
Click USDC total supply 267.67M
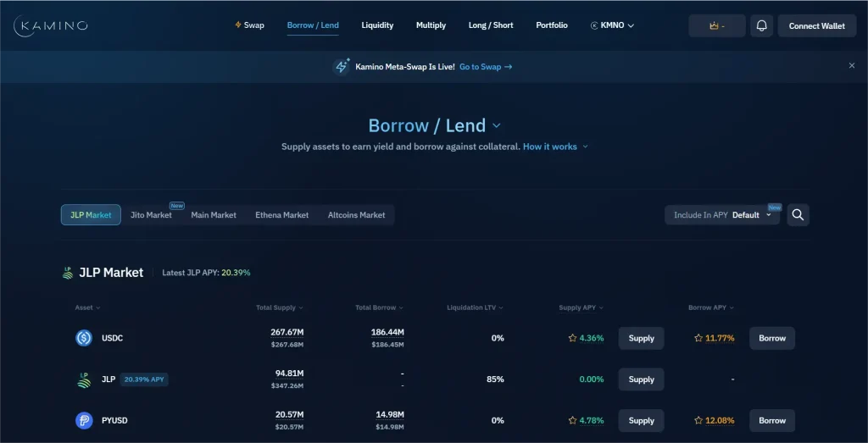pos(287,332)
